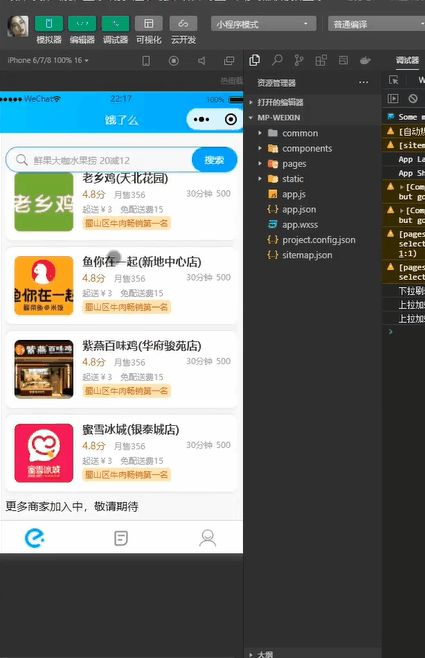Open the 老乡鸡 shop logo
425x658 pixels.
pyautogui.click(x=44, y=202)
